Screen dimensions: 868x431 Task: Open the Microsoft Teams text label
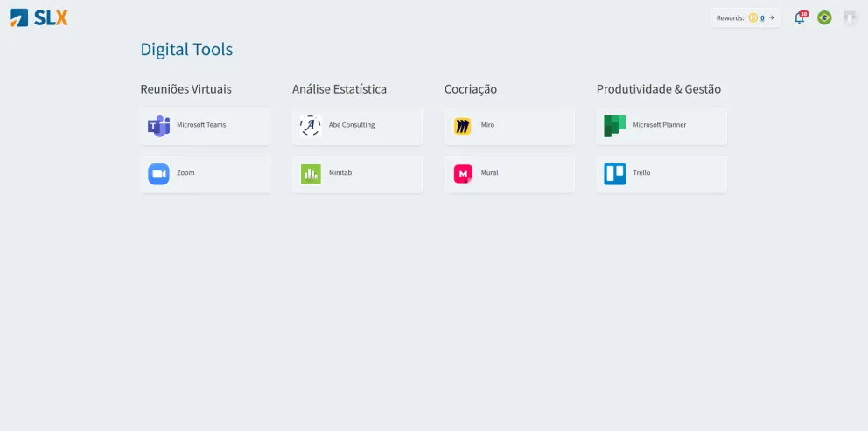point(201,125)
